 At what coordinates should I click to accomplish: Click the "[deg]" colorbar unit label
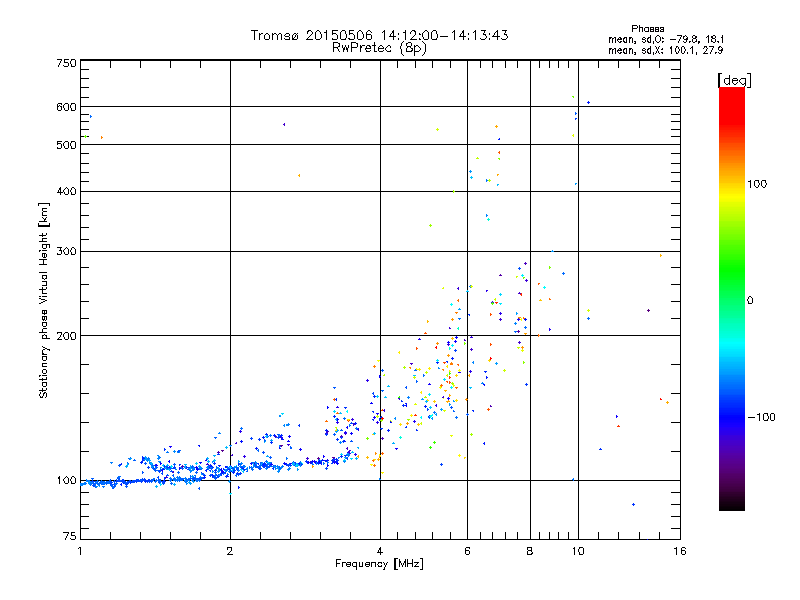pos(734,80)
